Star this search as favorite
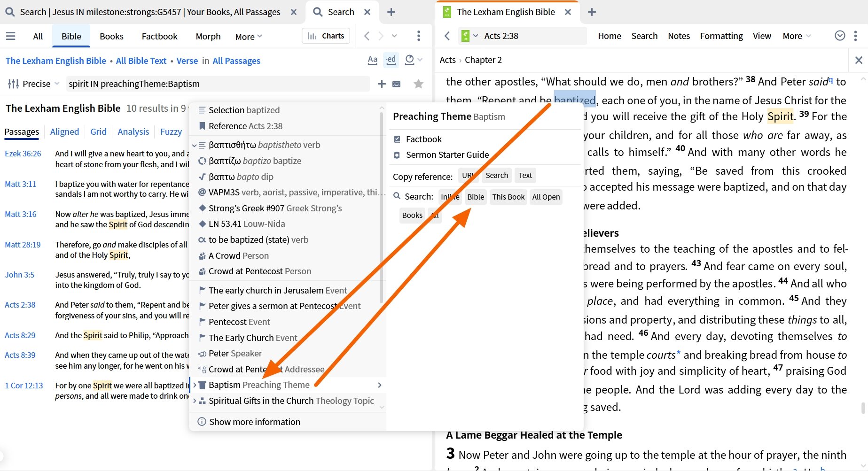The width and height of the screenshot is (868, 471). click(x=418, y=84)
